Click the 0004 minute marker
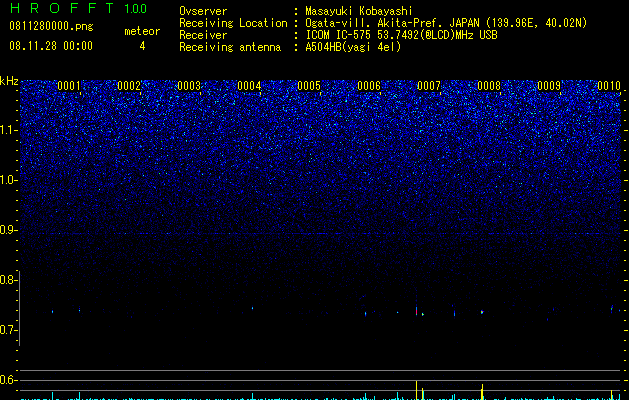Image resolution: width=629 pixels, height=400 pixels. point(249,86)
